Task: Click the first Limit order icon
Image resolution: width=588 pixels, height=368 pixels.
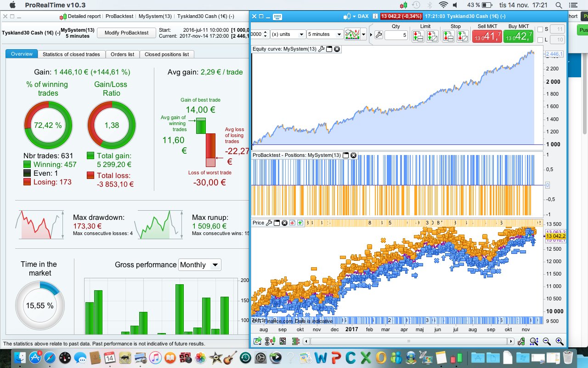Action: tap(418, 36)
